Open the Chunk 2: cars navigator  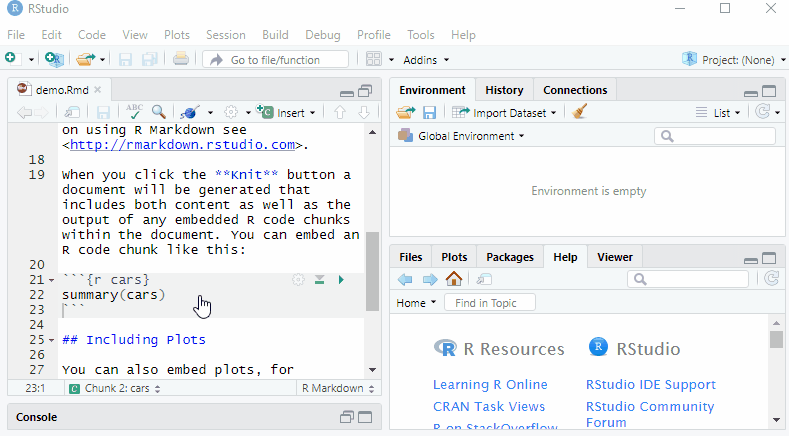click(115, 388)
